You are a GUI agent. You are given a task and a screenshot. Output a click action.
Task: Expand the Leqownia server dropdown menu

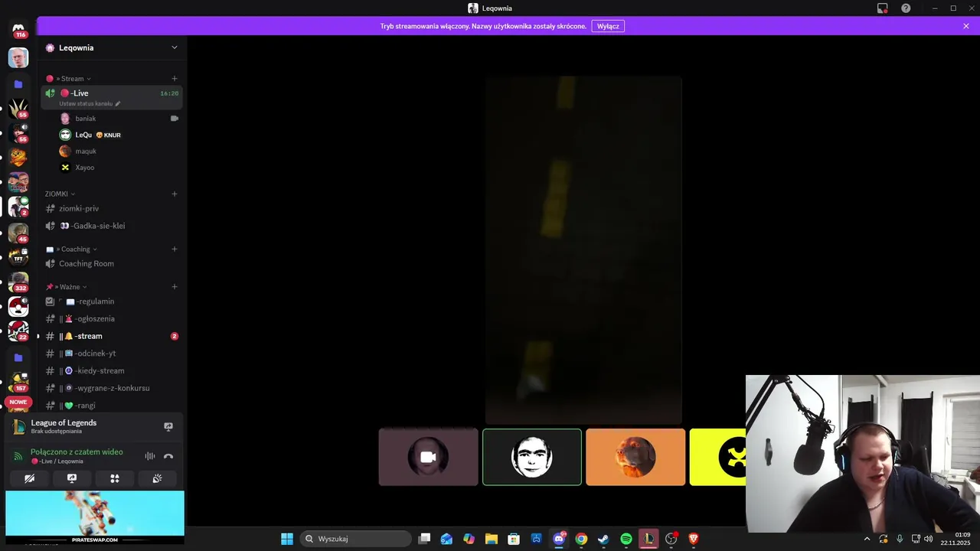tap(174, 47)
